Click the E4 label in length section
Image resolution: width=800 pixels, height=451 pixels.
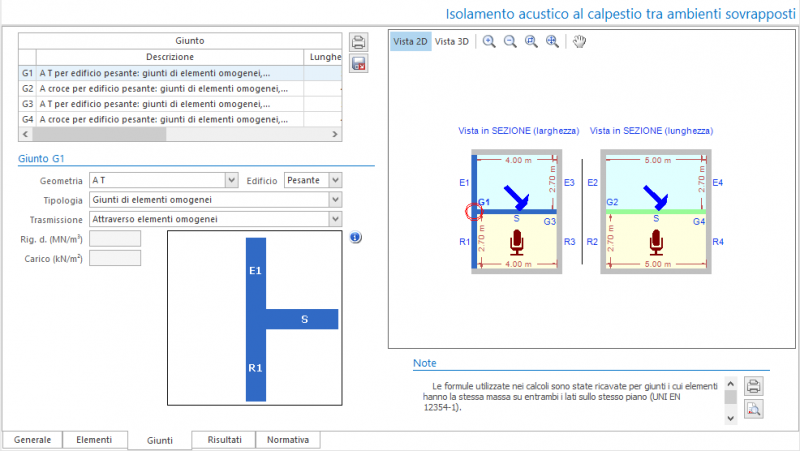pyautogui.click(x=717, y=183)
